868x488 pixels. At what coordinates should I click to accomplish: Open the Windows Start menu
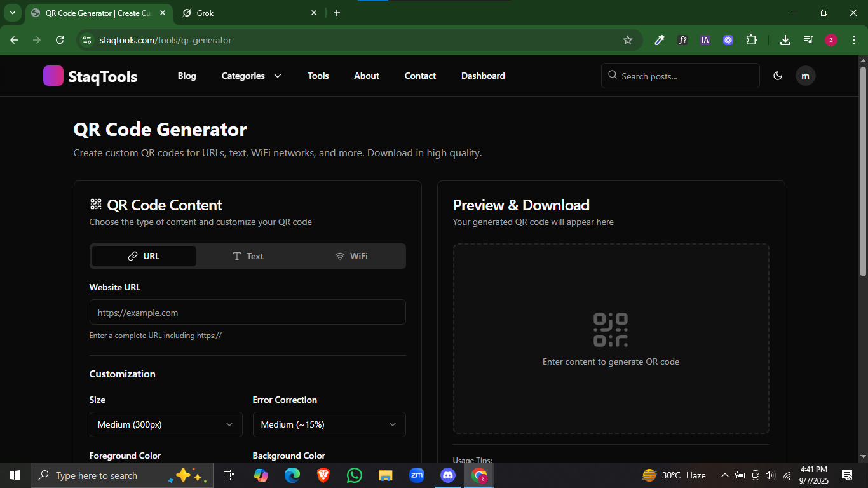click(15, 475)
